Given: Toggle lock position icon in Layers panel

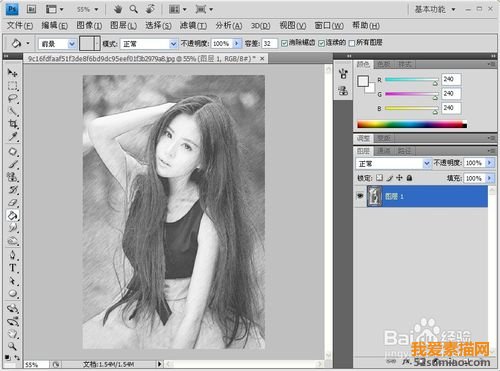Looking at the screenshot, I should click(399, 178).
